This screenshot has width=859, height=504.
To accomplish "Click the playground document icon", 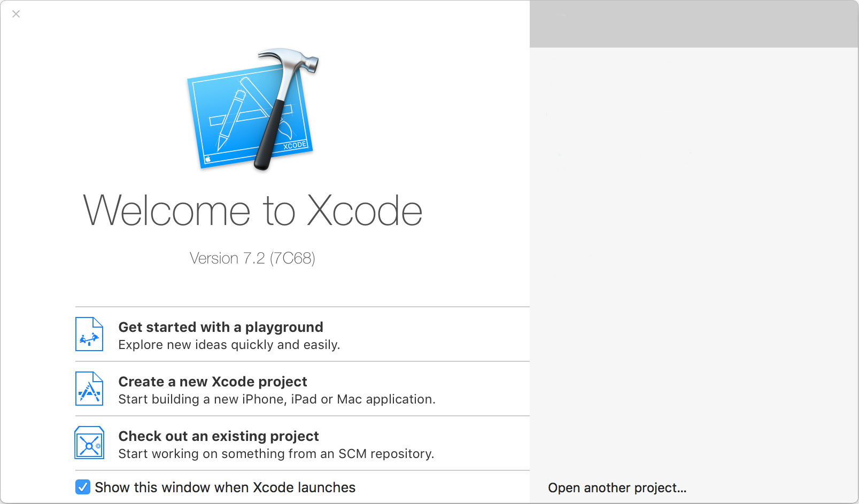I will (x=89, y=334).
